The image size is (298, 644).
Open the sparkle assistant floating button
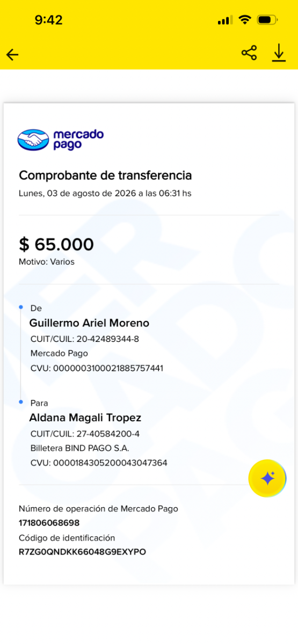tap(267, 478)
